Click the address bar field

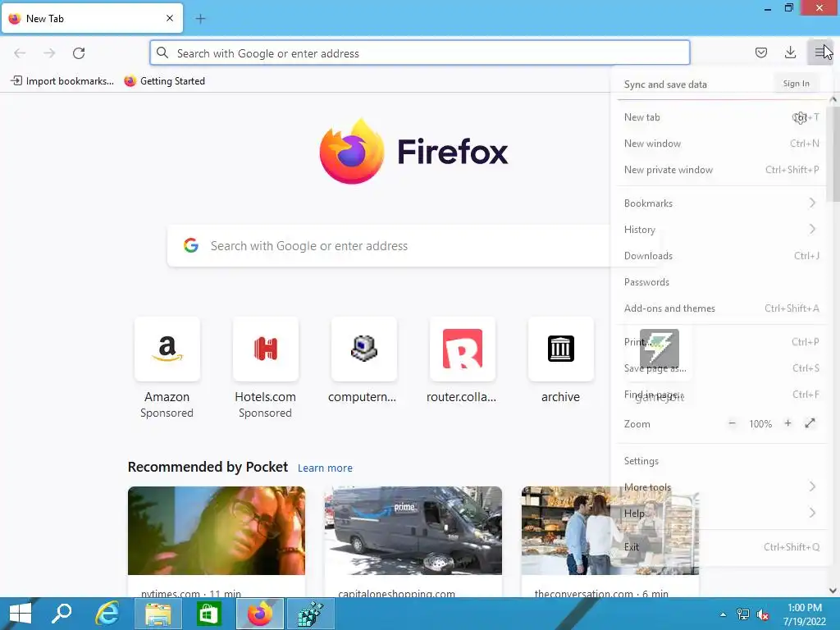pyautogui.click(x=419, y=53)
